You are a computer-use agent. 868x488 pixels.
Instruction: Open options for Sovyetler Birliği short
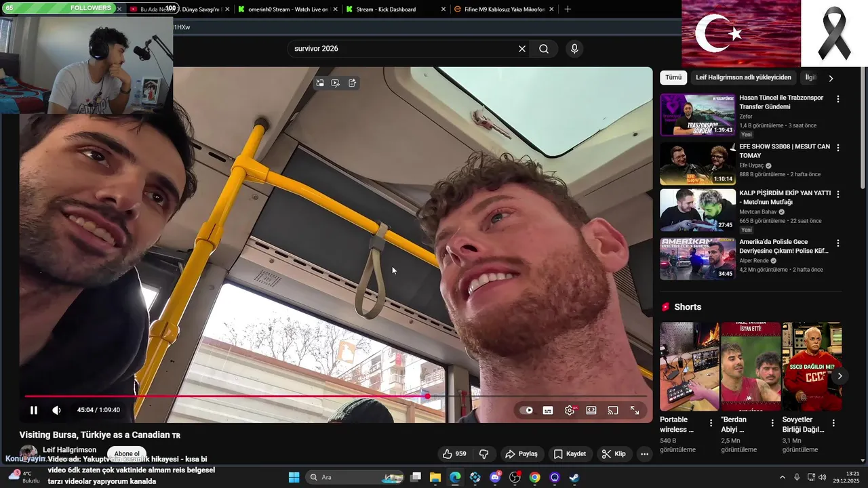pos(833,423)
